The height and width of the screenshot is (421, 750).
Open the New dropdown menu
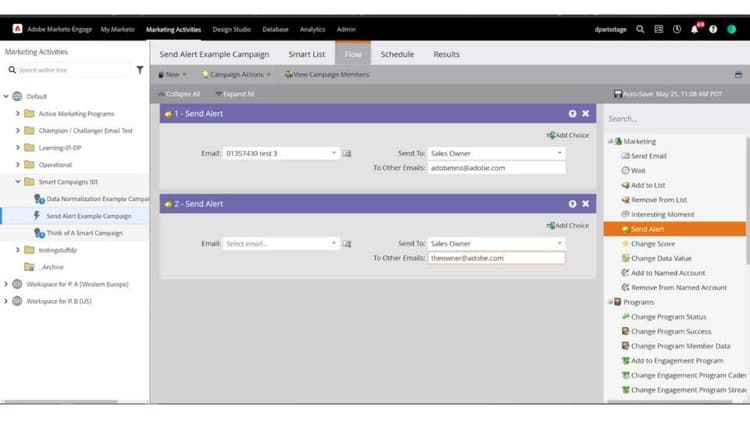[x=172, y=75]
